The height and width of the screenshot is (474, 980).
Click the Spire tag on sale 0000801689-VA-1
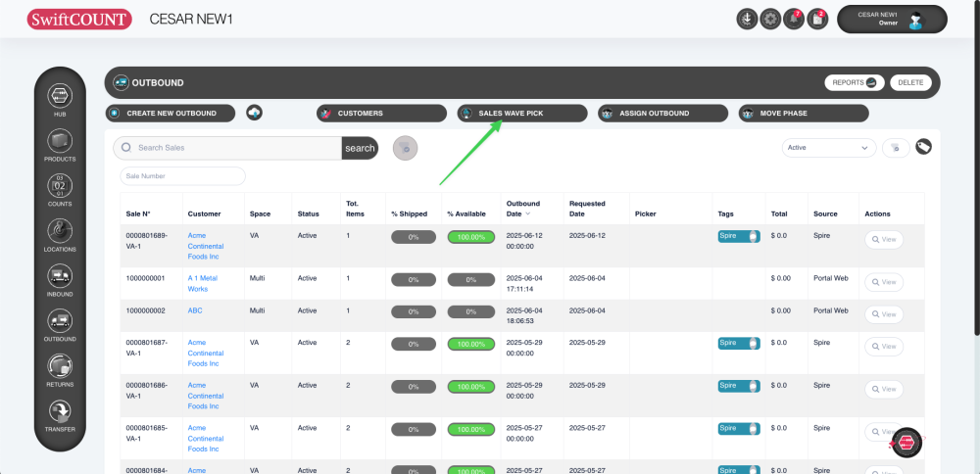tap(739, 237)
